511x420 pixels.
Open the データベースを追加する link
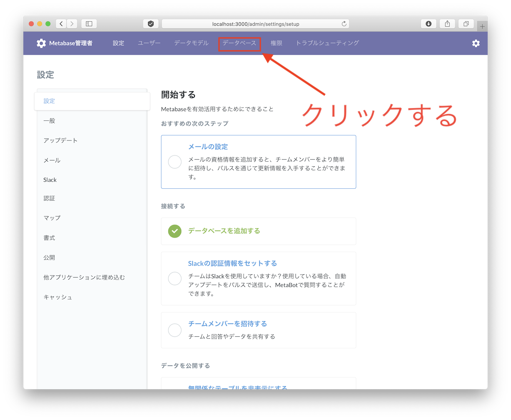(224, 231)
